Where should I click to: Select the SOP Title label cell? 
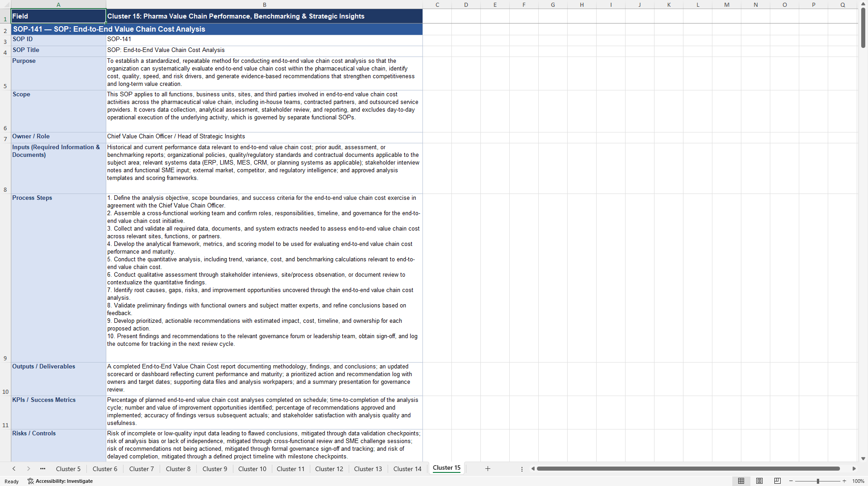click(58, 51)
